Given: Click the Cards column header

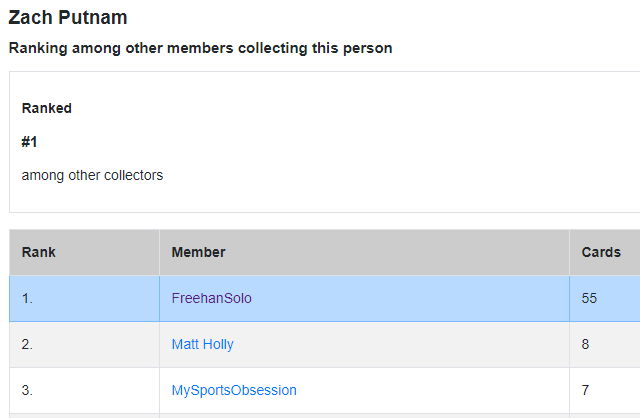Looking at the screenshot, I should tap(605, 252).
